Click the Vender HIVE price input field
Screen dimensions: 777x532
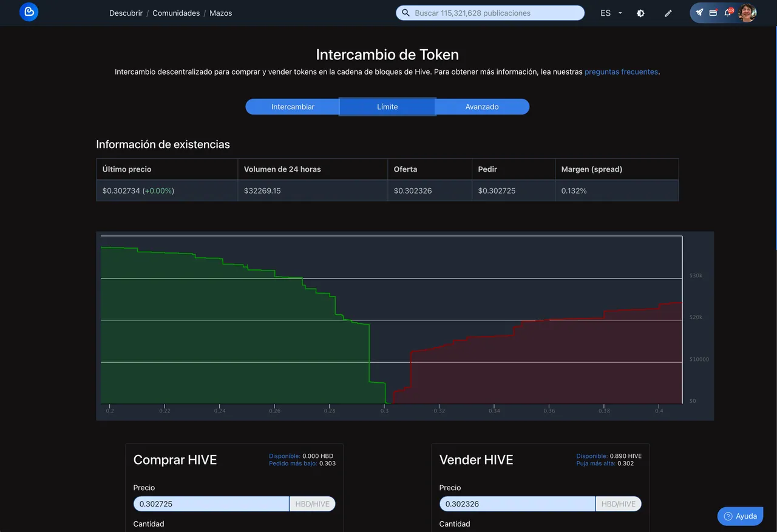pos(517,504)
